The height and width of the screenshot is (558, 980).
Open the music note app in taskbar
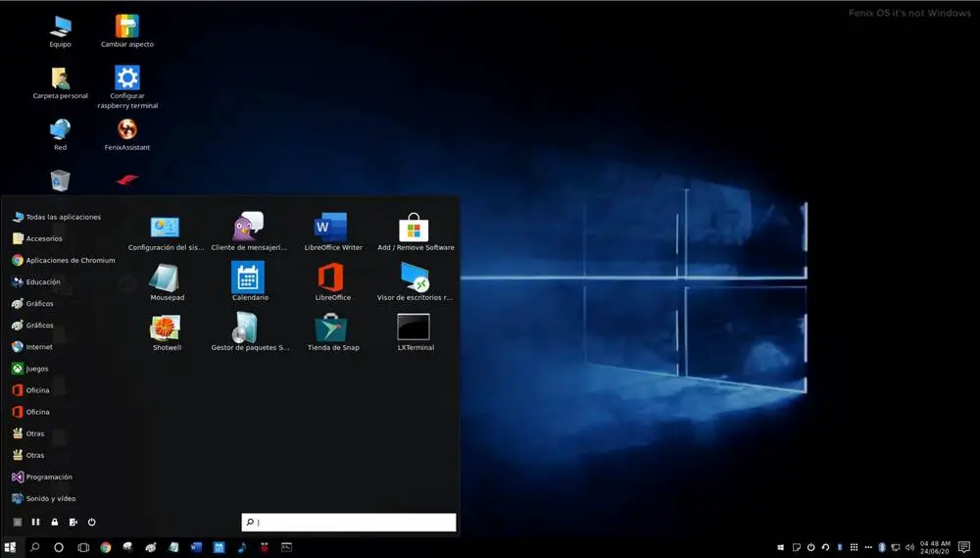(242, 547)
